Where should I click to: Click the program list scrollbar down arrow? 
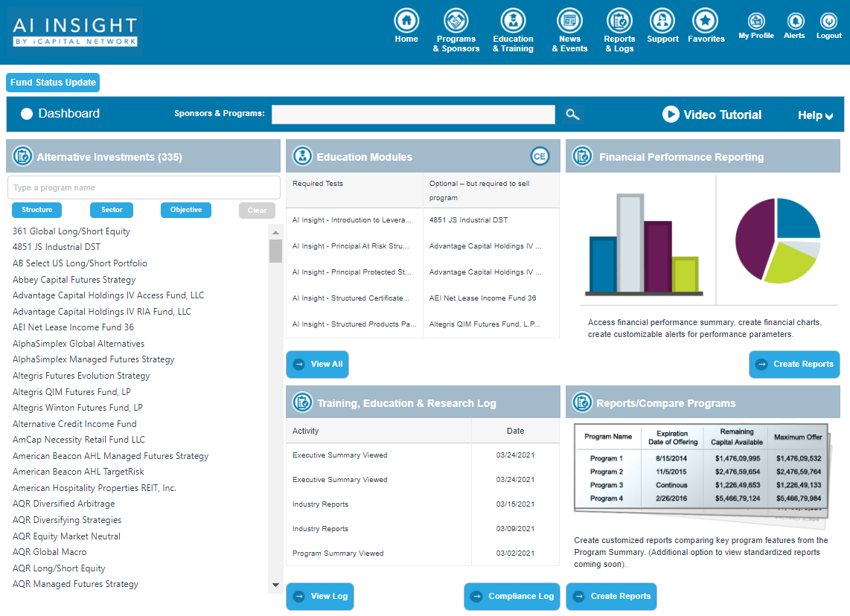tap(275, 585)
